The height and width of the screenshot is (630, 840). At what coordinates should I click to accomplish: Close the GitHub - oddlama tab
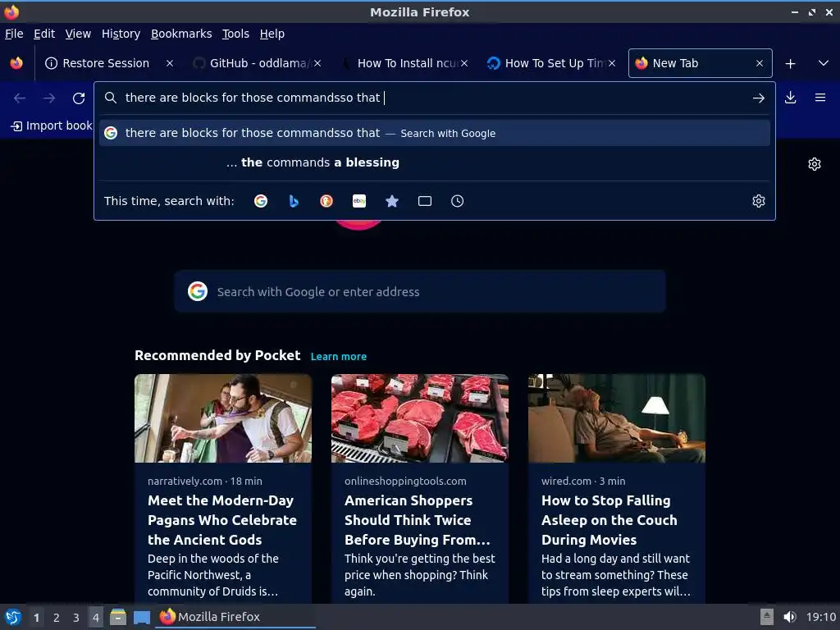tap(317, 63)
